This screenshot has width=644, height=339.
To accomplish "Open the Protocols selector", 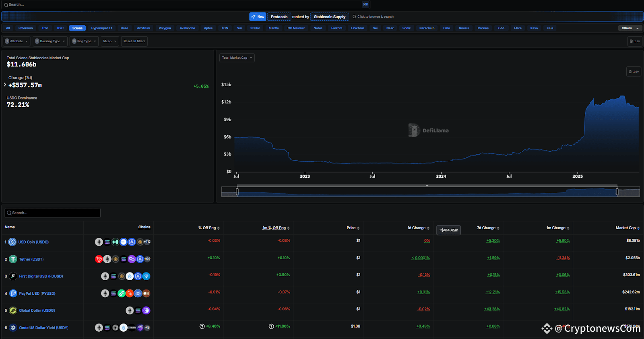I will [x=279, y=17].
